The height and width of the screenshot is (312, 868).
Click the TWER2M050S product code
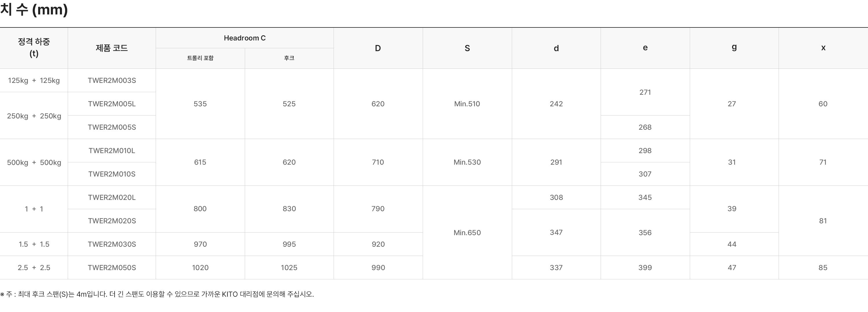coord(111,268)
